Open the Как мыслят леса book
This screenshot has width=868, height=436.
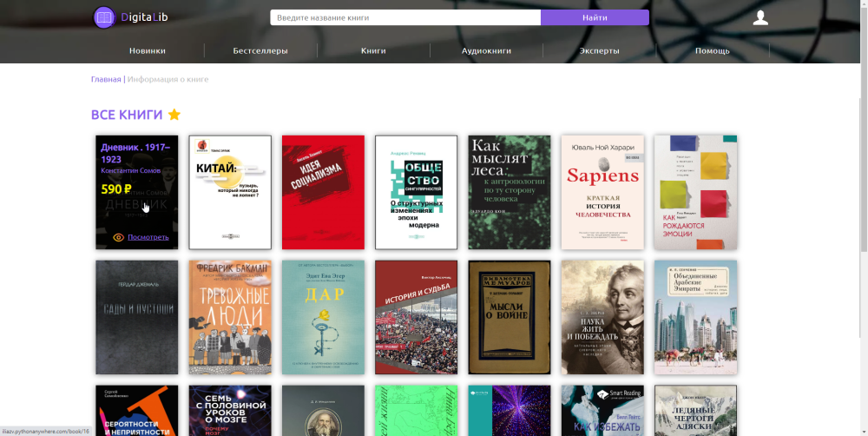pos(509,192)
